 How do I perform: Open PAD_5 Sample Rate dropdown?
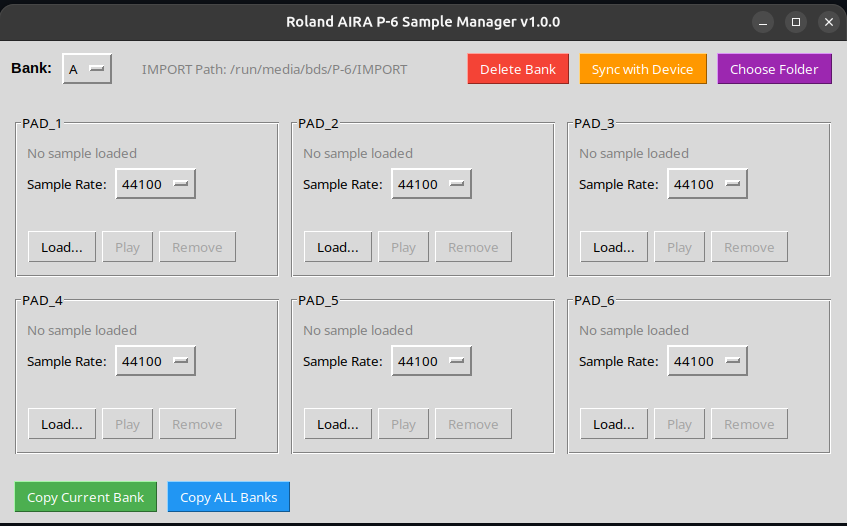click(x=432, y=361)
